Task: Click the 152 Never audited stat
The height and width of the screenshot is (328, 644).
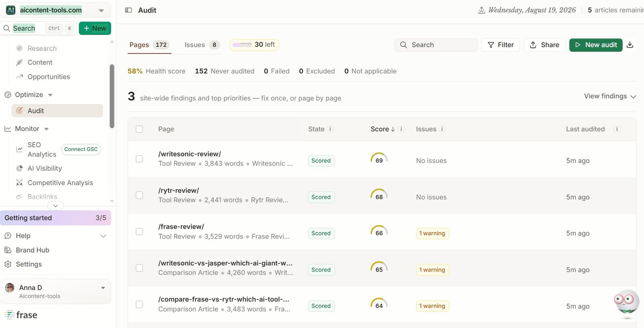Action: click(x=225, y=71)
